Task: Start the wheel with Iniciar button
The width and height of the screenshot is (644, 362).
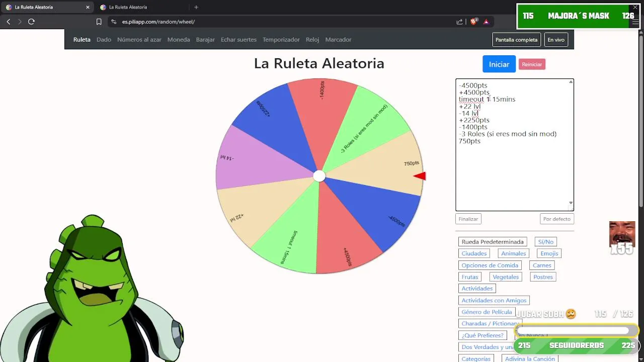Action: pos(499,64)
